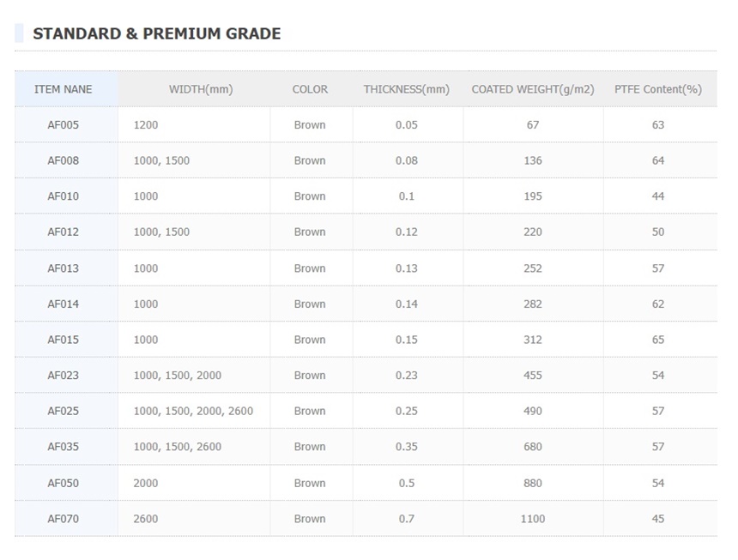Select the AF035 row label
This screenshot has width=738, height=560.
63,447
